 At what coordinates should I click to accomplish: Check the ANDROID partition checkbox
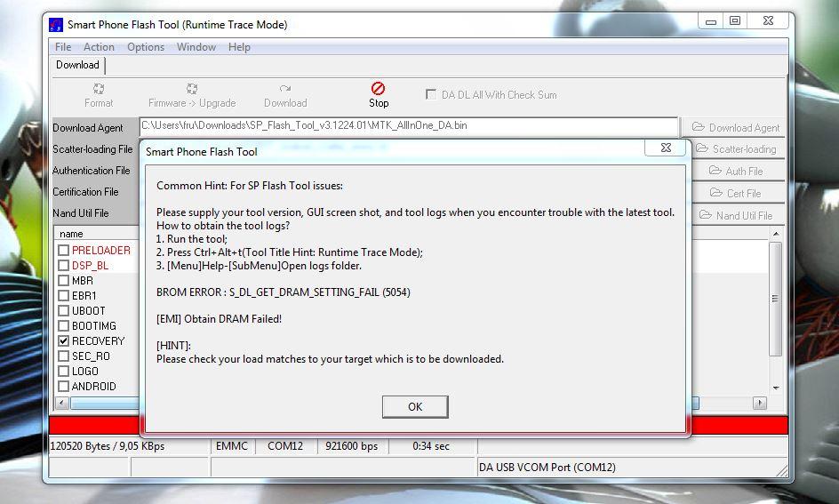(64, 386)
